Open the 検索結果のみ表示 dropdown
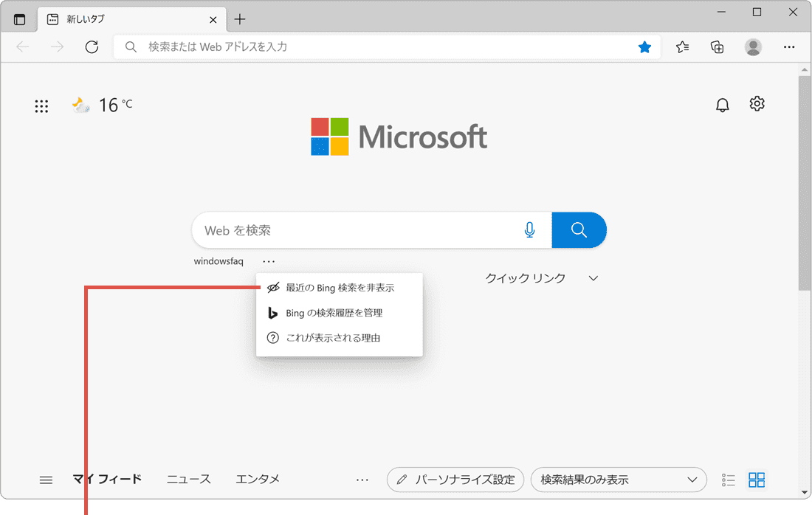812x515 pixels. pos(619,480)
